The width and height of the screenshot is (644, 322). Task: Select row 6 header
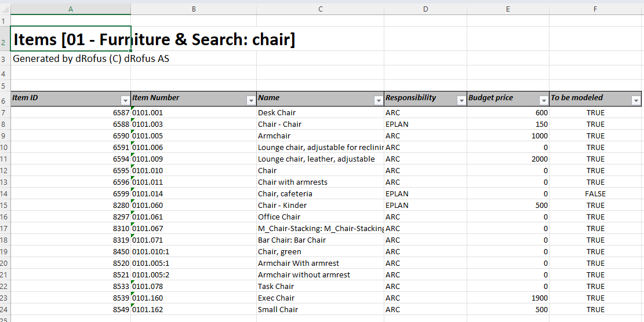5,101
